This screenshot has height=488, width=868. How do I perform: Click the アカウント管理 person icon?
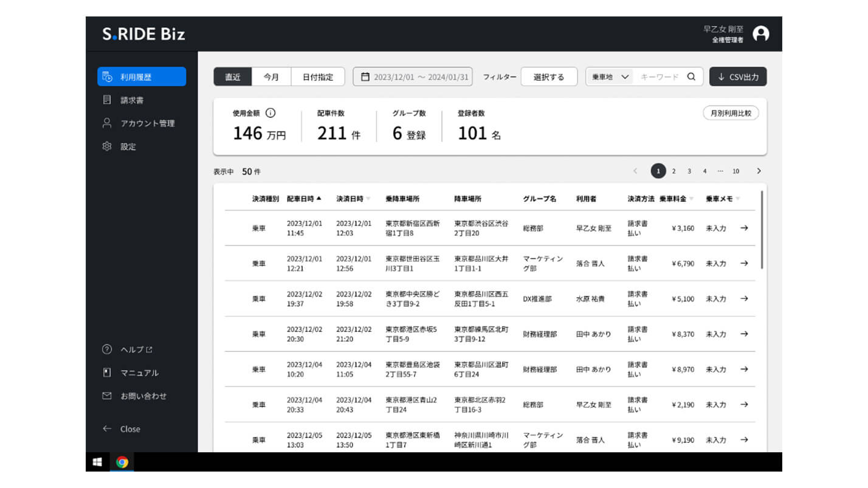[107, 123]
